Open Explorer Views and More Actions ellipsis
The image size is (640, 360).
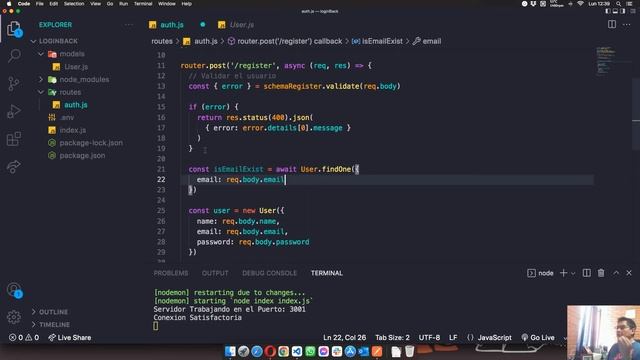(129, 24)
